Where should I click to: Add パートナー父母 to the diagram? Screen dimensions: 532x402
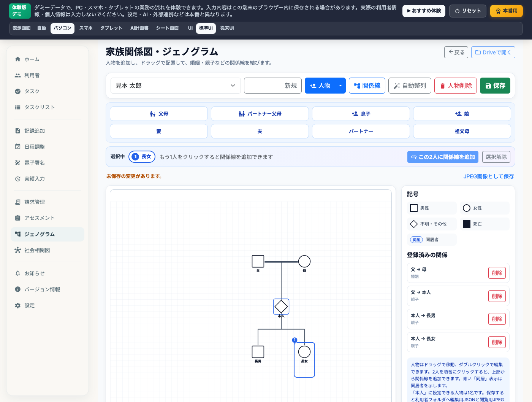[x=260, y=114]
